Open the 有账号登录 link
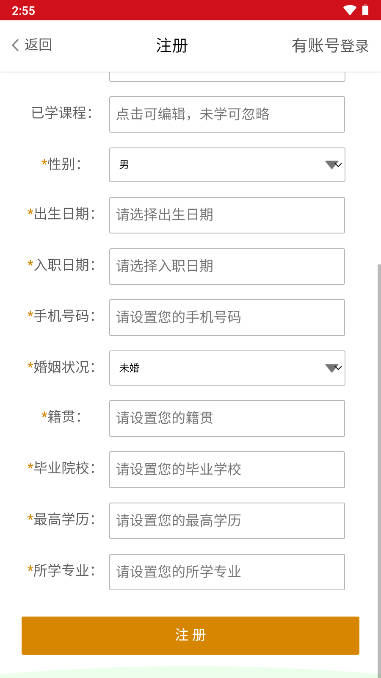Image resolution: width=381 pixels, height=678 pixels. click(x=330, y=45)
